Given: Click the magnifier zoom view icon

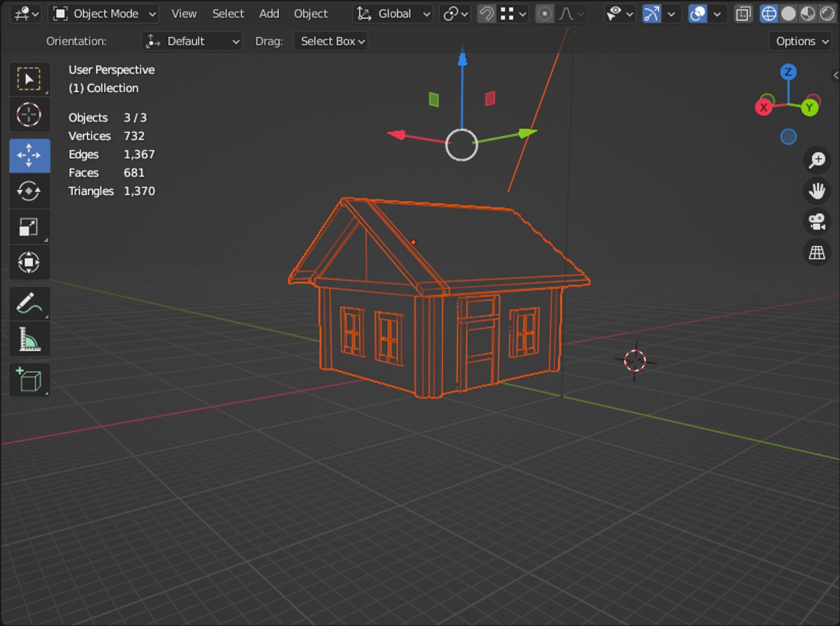Looking at the screenshot, I should tap(817, 160).
